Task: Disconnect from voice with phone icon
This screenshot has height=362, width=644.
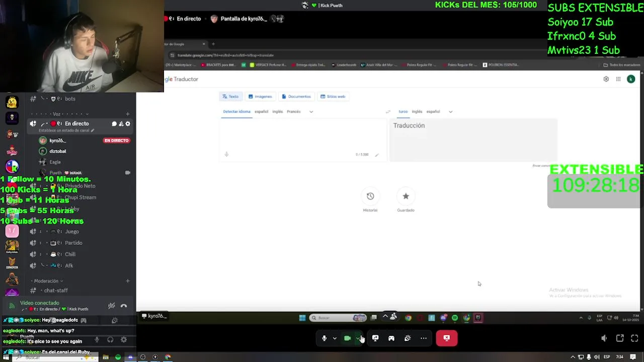Action: [124, 306]
